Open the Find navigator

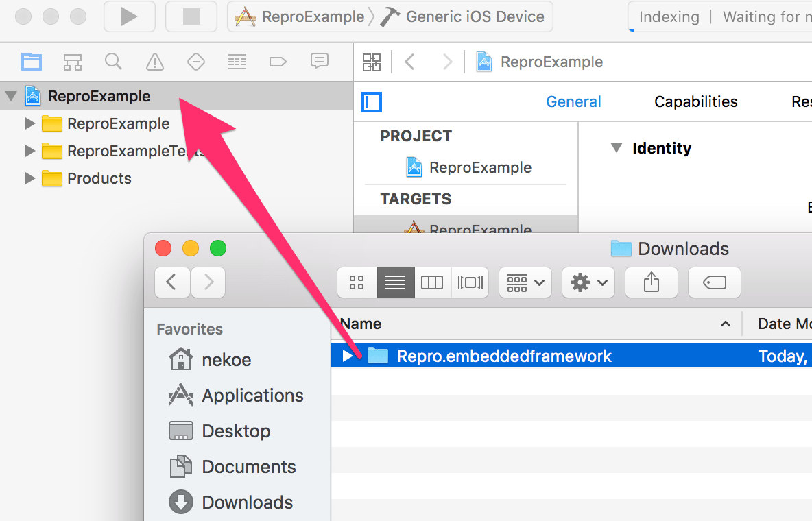click(x=113, y=62)
